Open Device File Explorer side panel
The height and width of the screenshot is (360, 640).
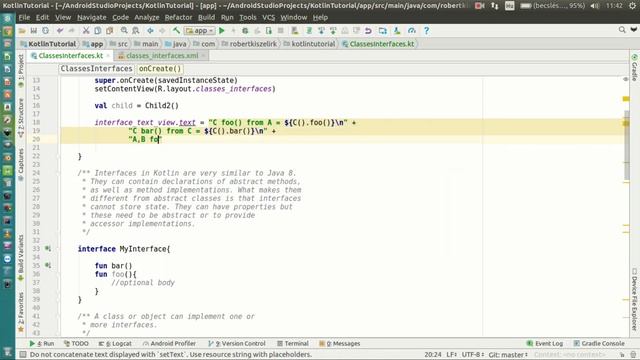pyautogui.click(x=634, y=299)
